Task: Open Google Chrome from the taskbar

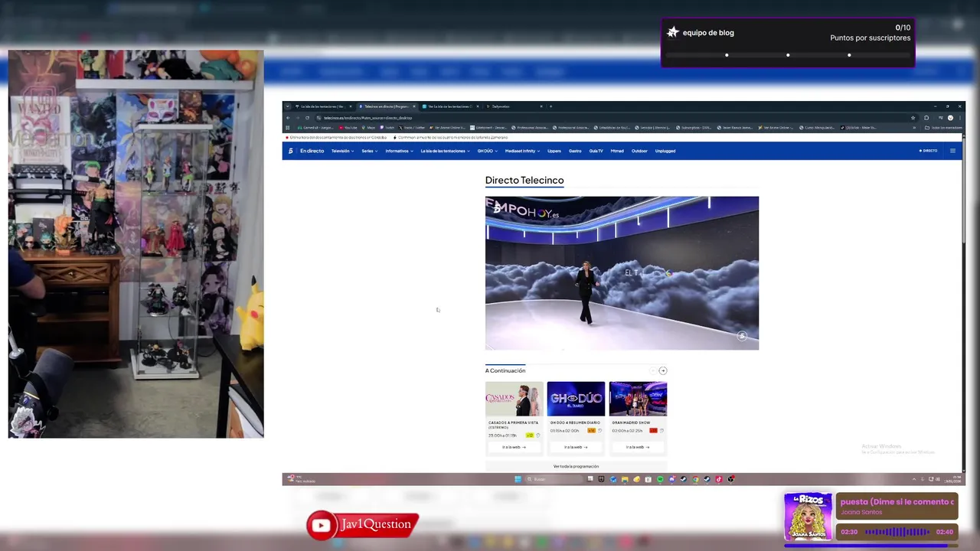Action: [x=695, y=479]
